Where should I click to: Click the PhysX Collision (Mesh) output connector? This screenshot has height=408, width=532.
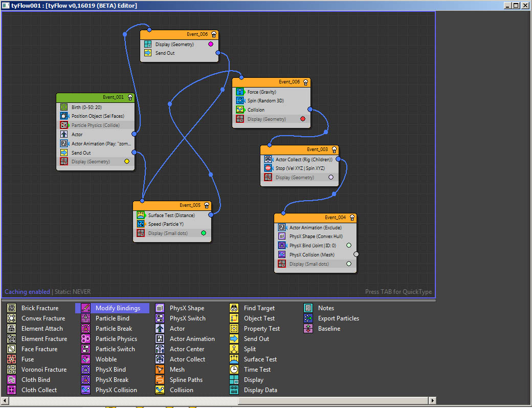[356, 254]
